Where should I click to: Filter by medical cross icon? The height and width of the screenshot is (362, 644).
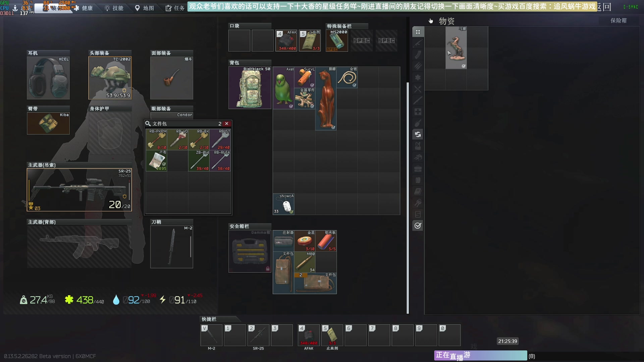(x=418, y=112)
